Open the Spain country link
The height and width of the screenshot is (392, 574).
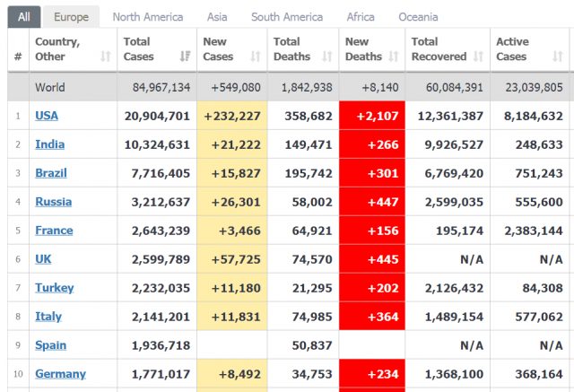pyautogui.click(x=50, y=344)
